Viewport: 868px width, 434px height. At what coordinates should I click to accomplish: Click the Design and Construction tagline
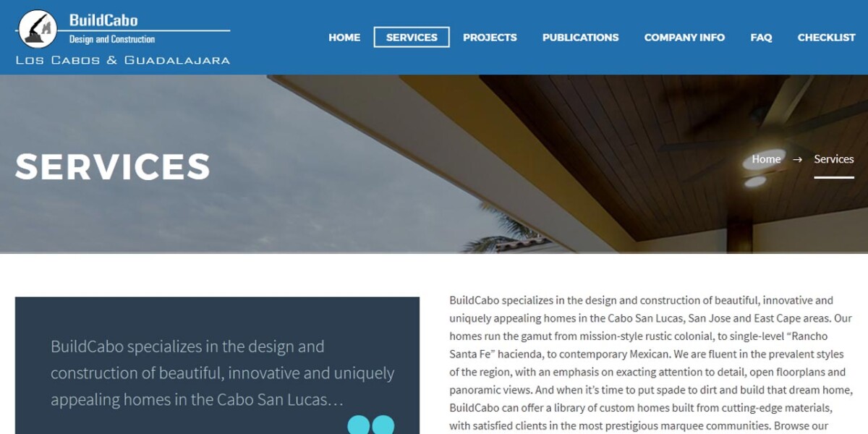(x=112, y=39)
